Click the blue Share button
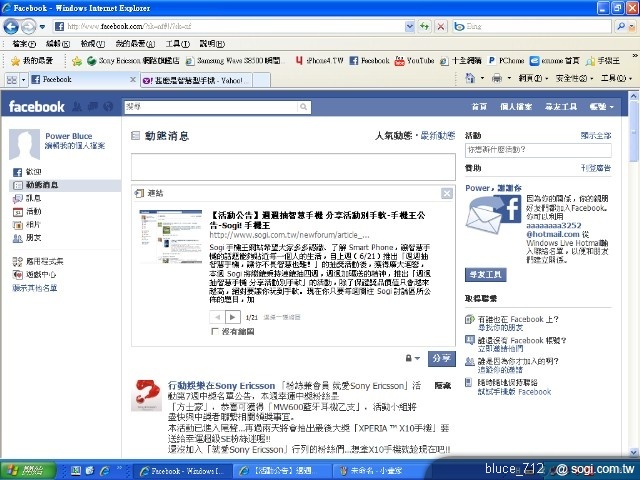 (442, 358)
